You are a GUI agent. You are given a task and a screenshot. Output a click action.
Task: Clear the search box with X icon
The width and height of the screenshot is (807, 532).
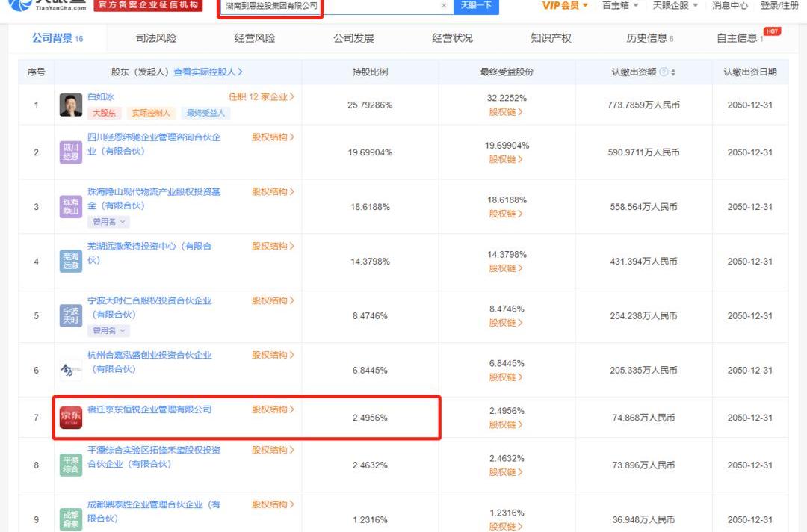444,6
